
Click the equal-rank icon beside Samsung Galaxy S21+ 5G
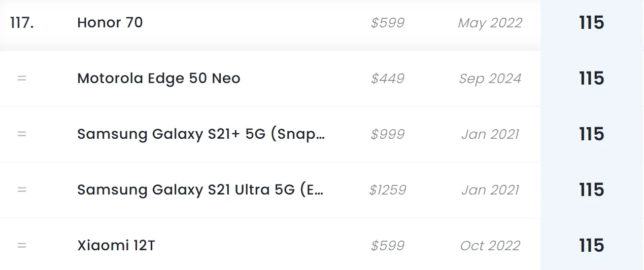pyautogui.click(x=22, y=134)
